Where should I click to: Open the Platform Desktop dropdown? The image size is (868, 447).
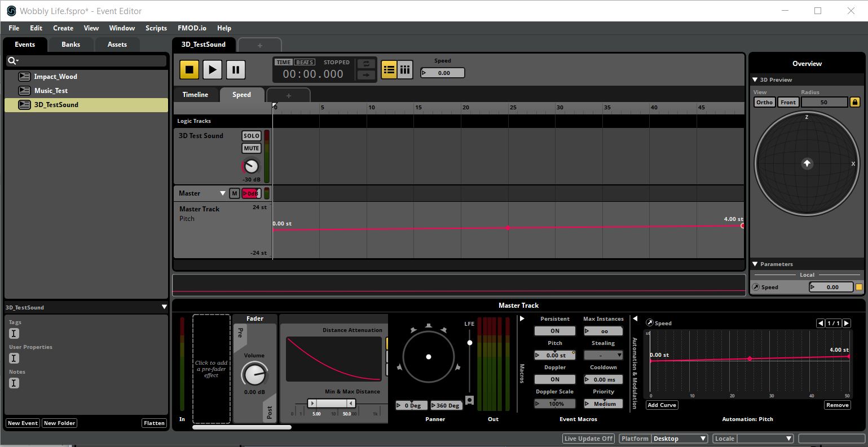[x=680, y=439]
